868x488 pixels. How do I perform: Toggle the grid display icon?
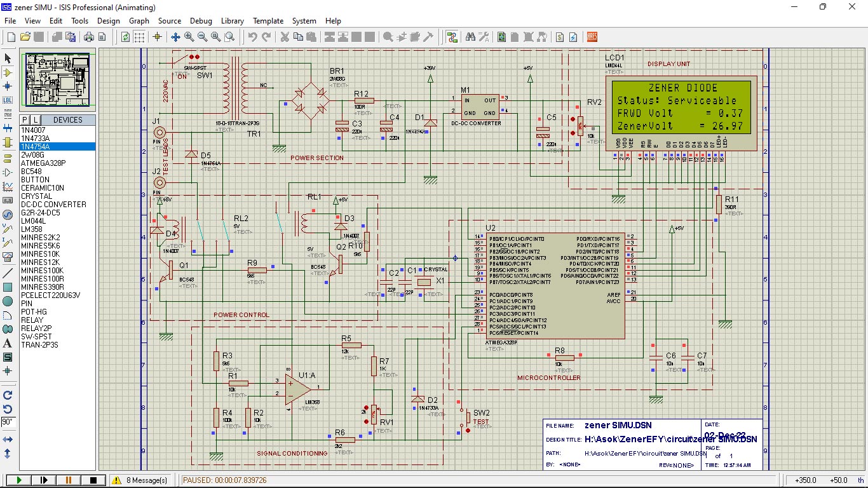(x=139, y=37)
